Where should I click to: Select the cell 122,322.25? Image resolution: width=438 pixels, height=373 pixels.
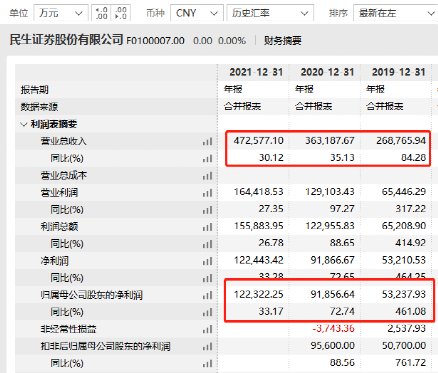click(258, 295)
